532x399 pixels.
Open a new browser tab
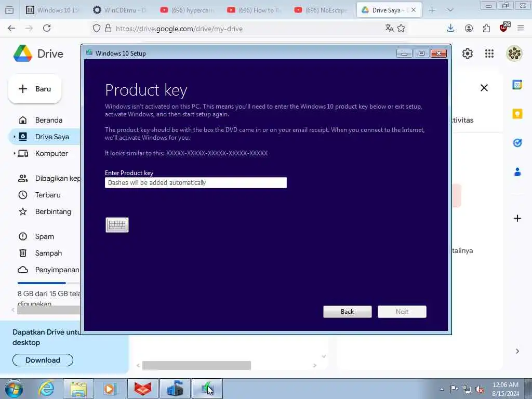pyautogui.click(x=432, y=10)
